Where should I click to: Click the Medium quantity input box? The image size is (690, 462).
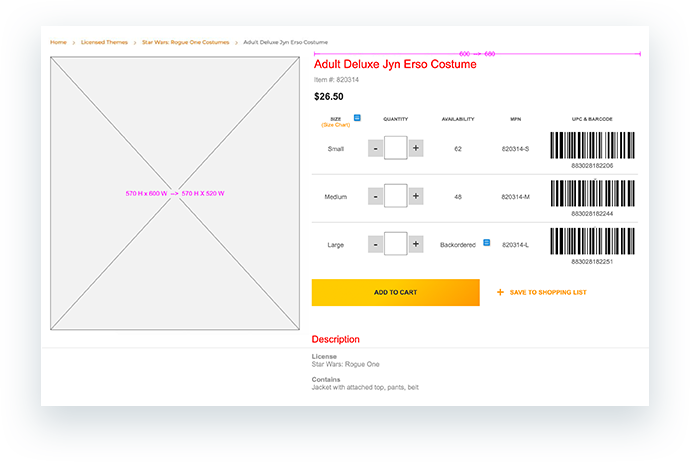(395, 196)
